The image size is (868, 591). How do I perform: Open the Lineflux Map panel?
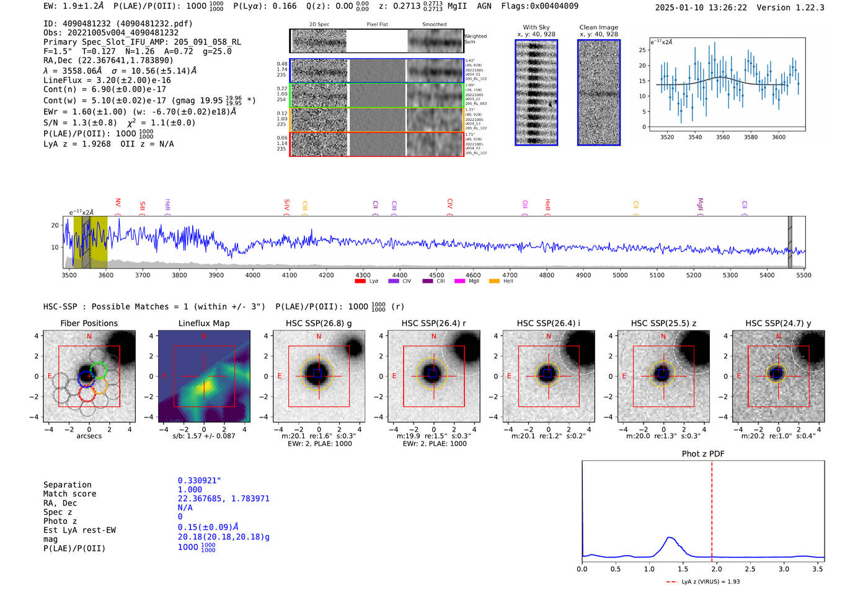(x=204, y=376)
